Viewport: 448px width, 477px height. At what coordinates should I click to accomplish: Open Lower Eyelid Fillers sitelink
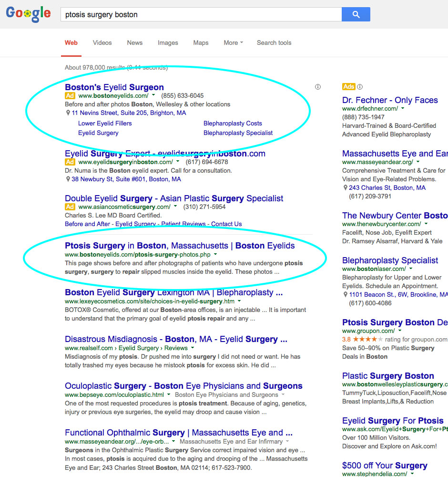click(x=105, y=124)
